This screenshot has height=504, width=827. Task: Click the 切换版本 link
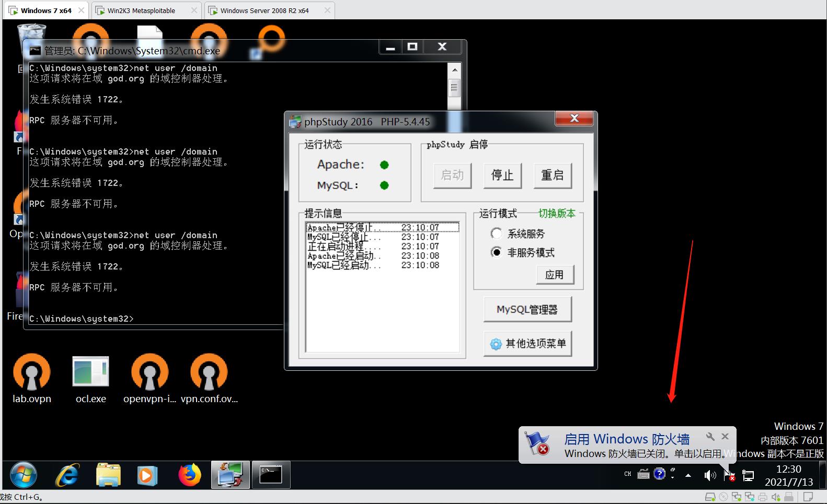(557, 214)
